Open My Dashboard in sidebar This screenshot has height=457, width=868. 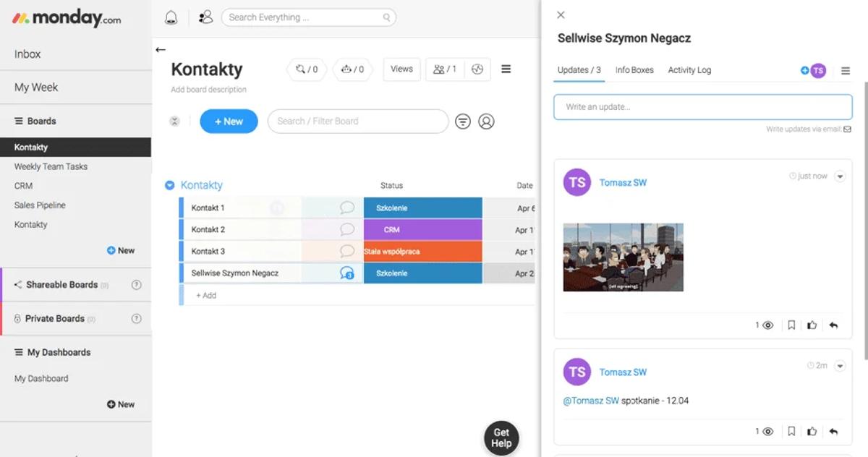point(41,379)
